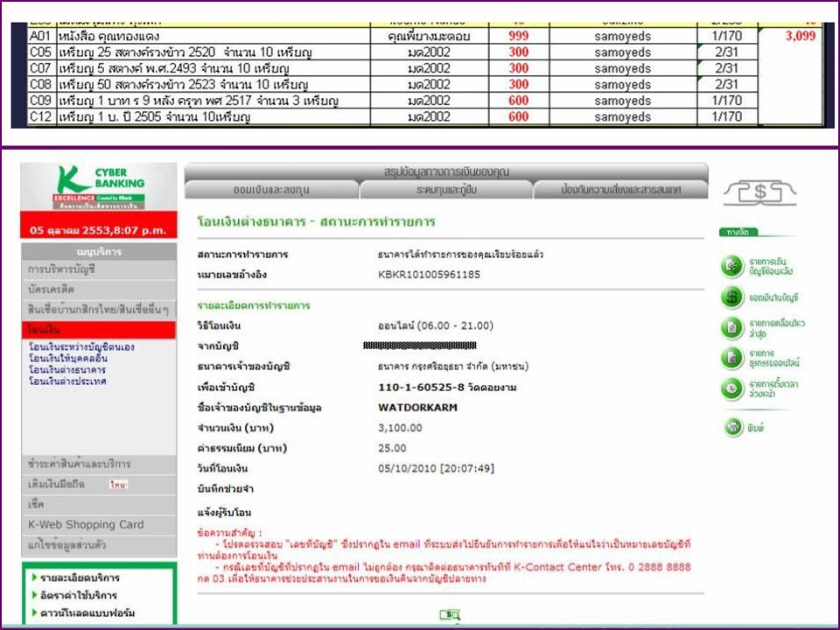Open K-Web Shopping Card menu item
The image size is (840, 630).
coord(99,525)
